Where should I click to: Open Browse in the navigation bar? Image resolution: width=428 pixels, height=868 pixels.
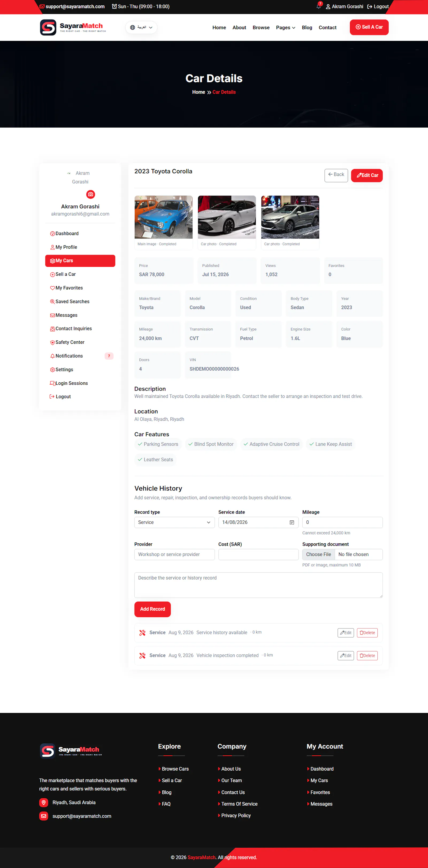(261, 28)
